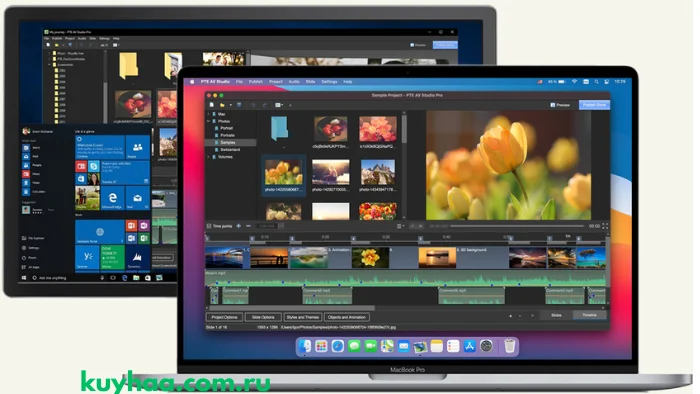Click timeline horizontal scrollbar
The image size is (700, 394).
292,308
